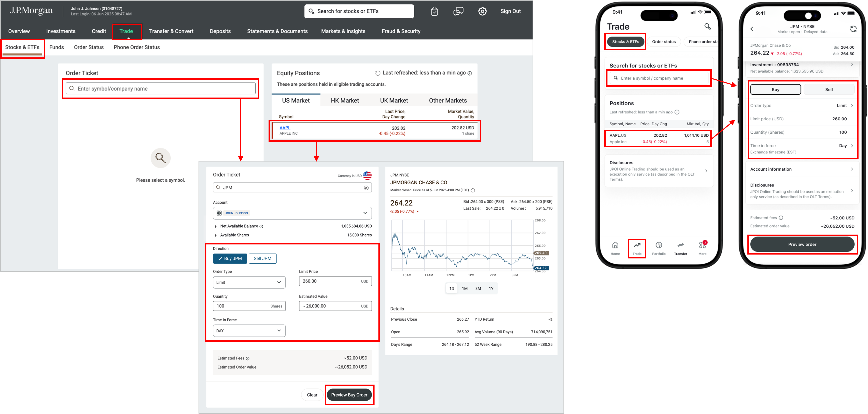Open the Markets & Insights menu
868x414 pixels.
(x=343, y=31)
